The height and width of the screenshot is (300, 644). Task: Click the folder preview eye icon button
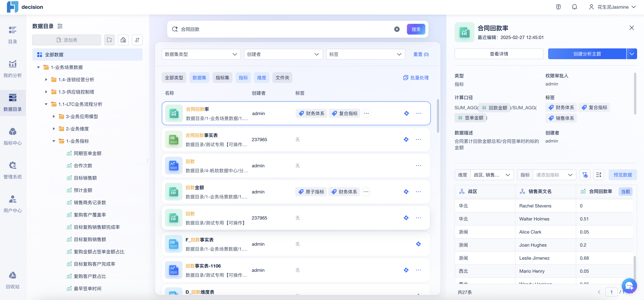(123, 40)
